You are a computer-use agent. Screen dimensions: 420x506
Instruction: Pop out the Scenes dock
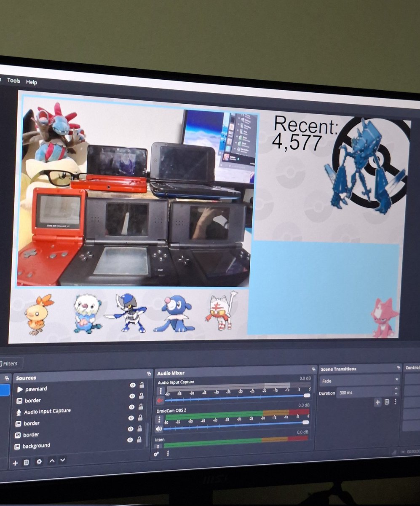[7, 378]
